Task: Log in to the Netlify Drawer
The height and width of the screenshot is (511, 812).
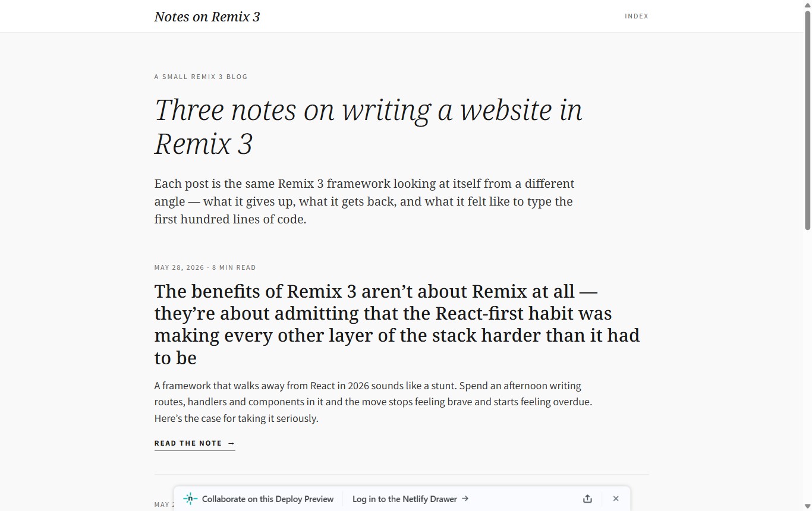Action: [x=411, y=499]
